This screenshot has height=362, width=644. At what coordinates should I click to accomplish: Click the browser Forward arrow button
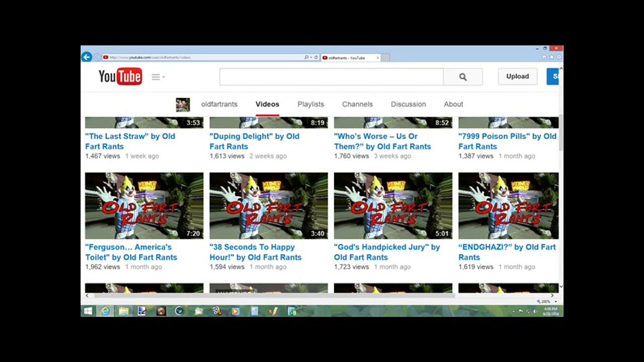click(x=97, y=57)
